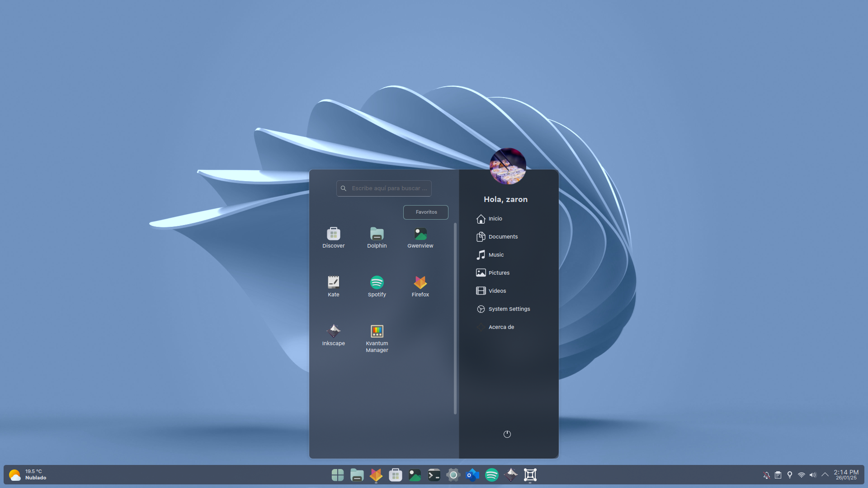Open Spotify from the favorites grid

click(377, 286)
